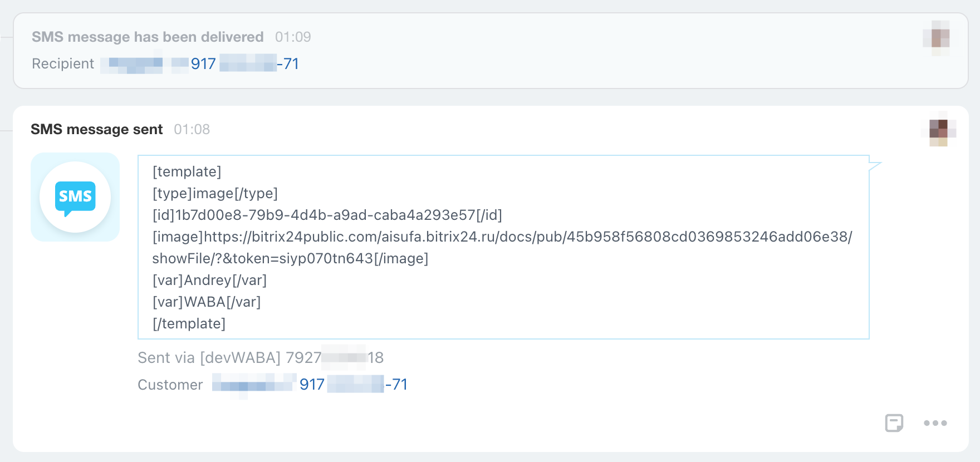980x462 pixels.
Task: Click the 01:09 delivery timestamp
Action: point(293,37)
